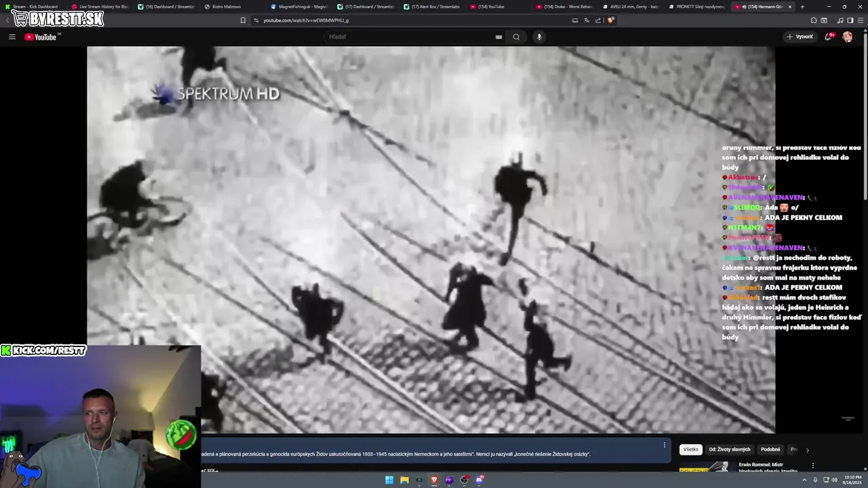This screenshot has height=488, width=868.
Task: Open the Windows Start menu
Action: click(x=389, y=480)
